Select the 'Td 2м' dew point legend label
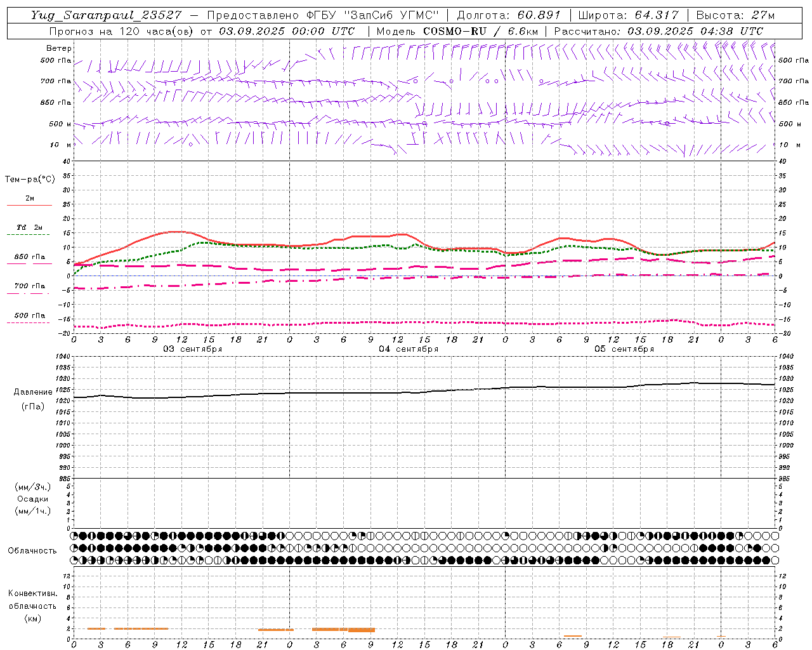Viewport: 812px width, 650px height. (x=29, y=227)
